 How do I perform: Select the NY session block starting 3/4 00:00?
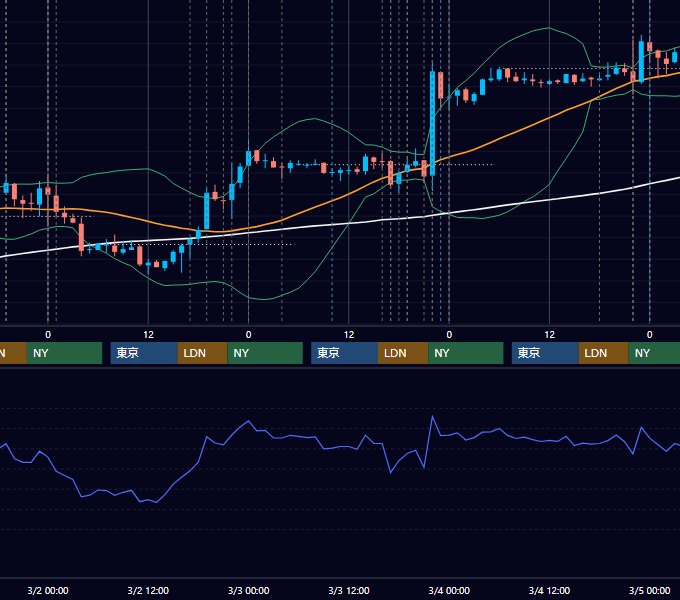466,353
